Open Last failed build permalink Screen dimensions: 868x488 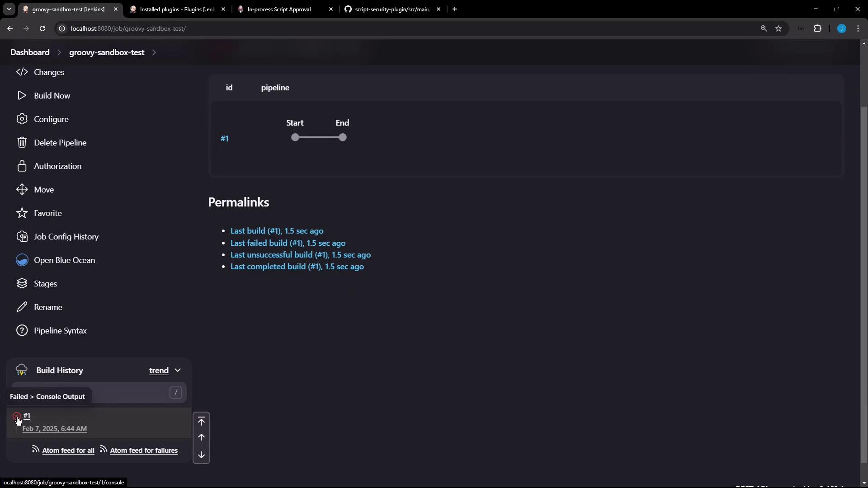tap(288, 243)
